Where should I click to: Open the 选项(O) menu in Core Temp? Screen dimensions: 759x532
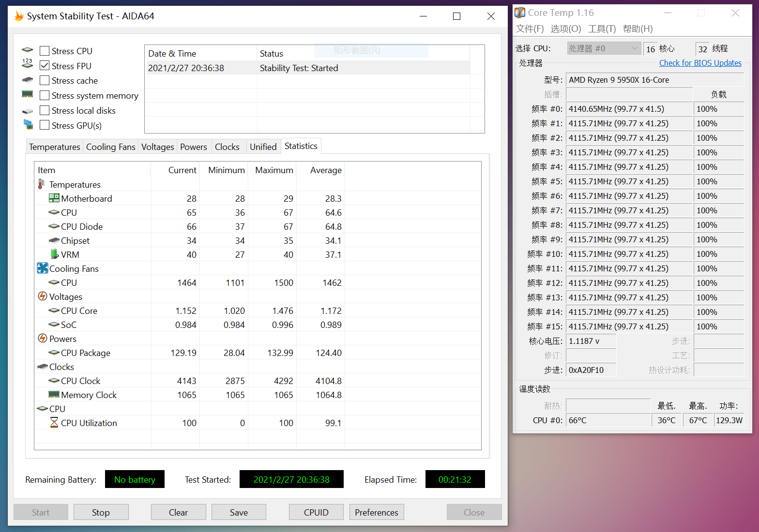tap(565, 29)
